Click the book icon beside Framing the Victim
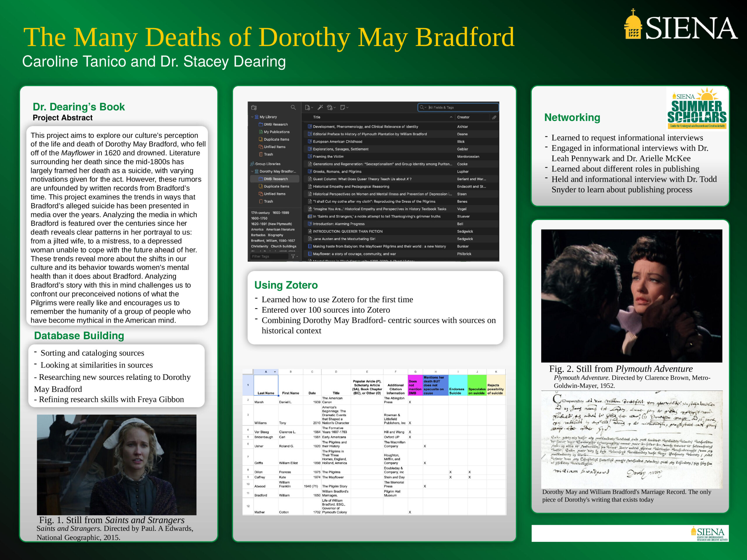Screen dimensions: 747x560 (x=310, y=156)
